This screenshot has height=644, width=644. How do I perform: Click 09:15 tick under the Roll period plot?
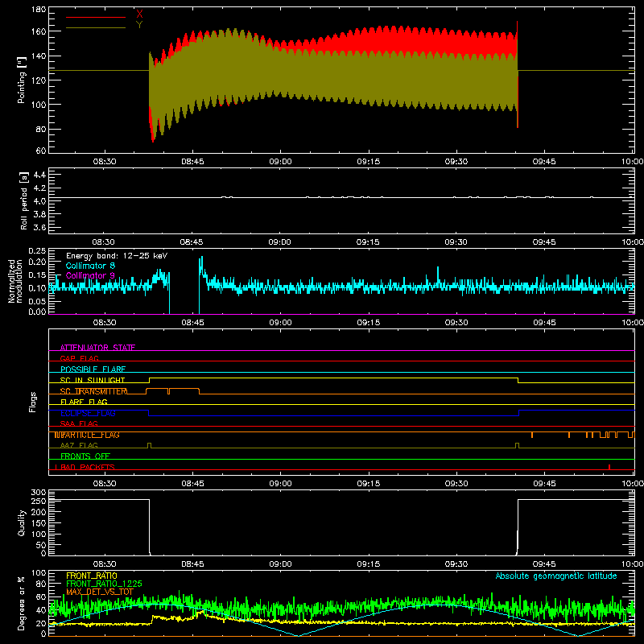369,242
